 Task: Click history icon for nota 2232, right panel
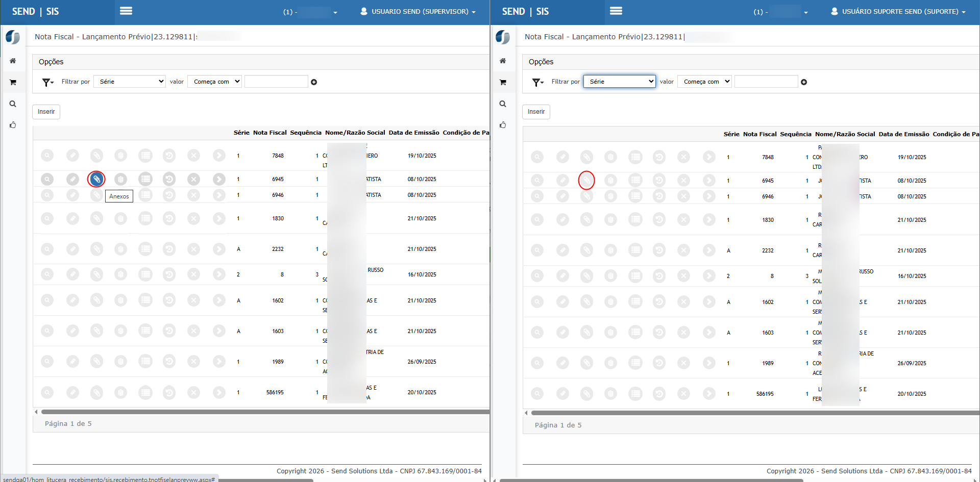point(659,250)
